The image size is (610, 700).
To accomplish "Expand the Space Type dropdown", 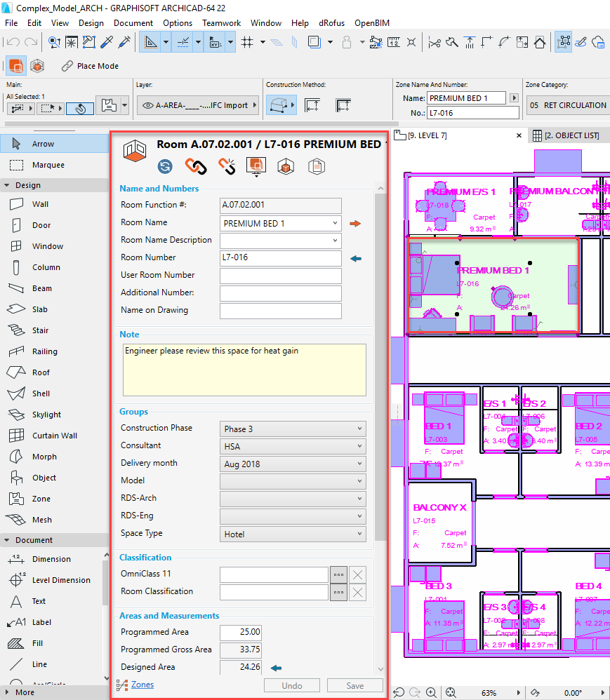I will (293, 534).
